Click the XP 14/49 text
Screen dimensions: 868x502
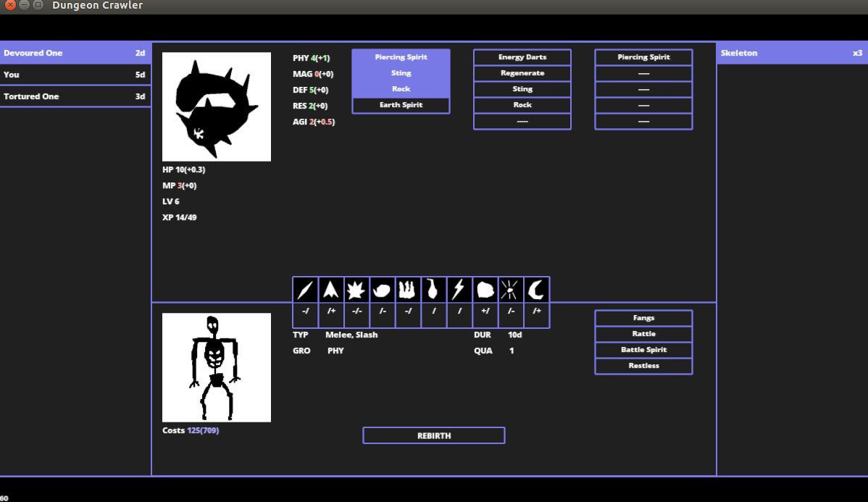(x=180, y=217)
